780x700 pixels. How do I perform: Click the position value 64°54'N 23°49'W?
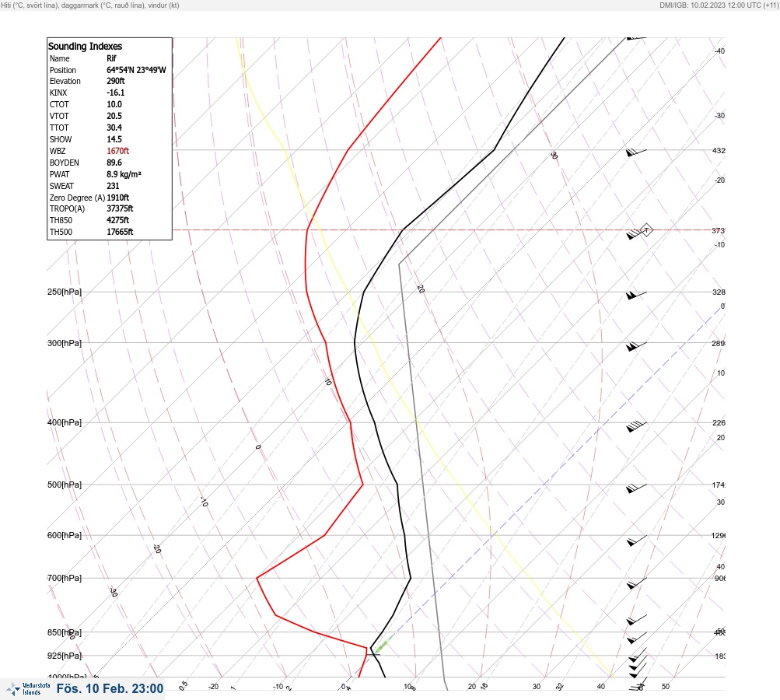tap(136, 70)
